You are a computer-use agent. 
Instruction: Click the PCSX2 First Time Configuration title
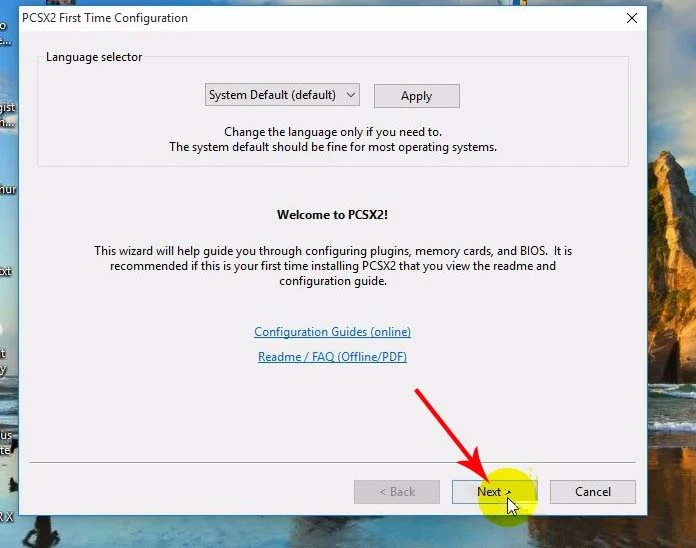coord(105,18)
